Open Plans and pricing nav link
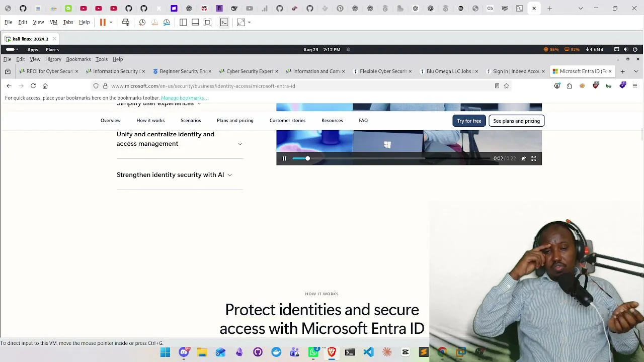This screenshot has height=362, width=644. click(x=235, y=121)
